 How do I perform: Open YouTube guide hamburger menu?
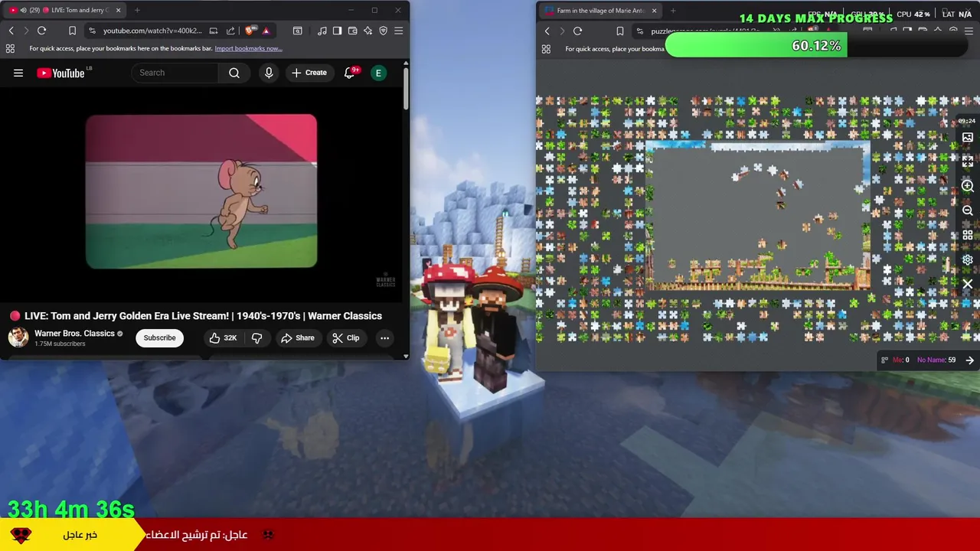[x=18, y=73]
